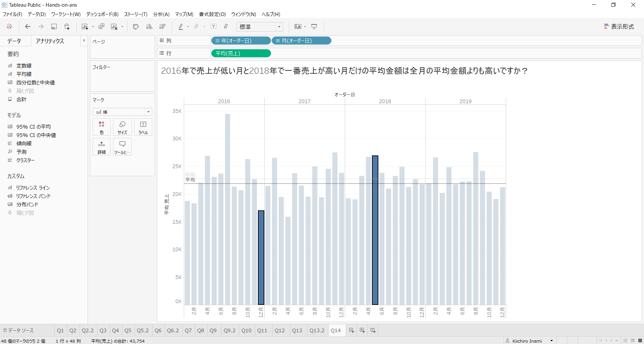Image resolution: width=644 pixels, height=344 pixels.
Task: Open the データ(D) menu
Action: [37, 14]
